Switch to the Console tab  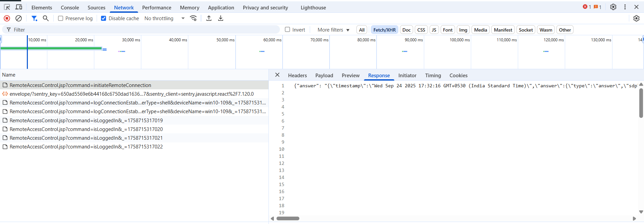coord(70,7)
